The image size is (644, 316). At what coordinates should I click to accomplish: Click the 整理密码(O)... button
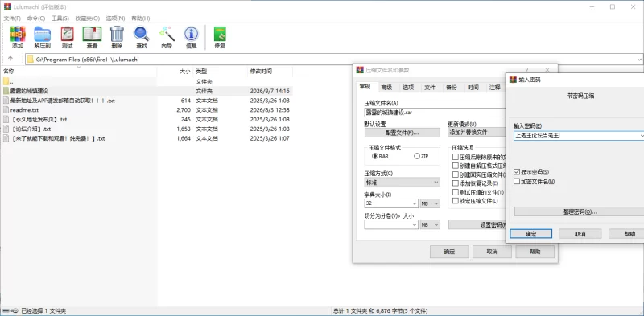click(579, 211)
